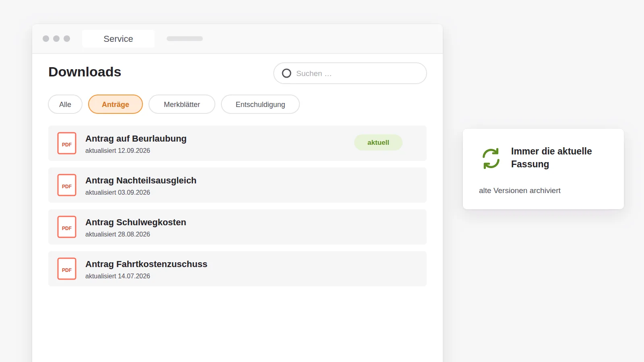Open Antrag Schulwegkosten download
The width and height of the screenshot is (644, 362).
tap(237, 227)
